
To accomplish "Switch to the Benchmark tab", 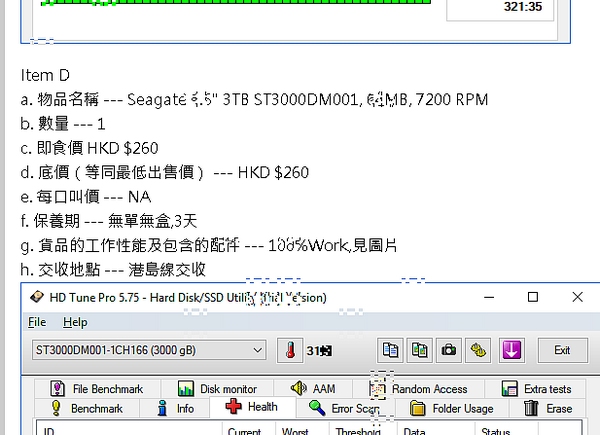I will click(87, 408).
